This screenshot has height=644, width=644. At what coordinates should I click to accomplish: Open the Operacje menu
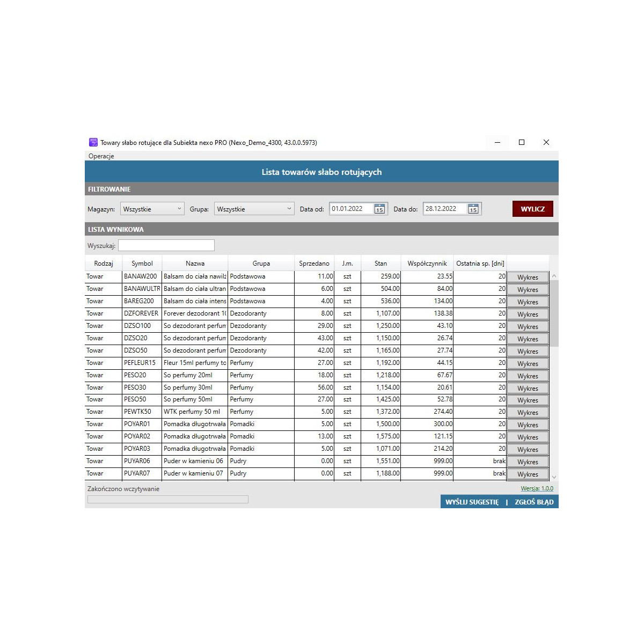[x=101, y=156]
